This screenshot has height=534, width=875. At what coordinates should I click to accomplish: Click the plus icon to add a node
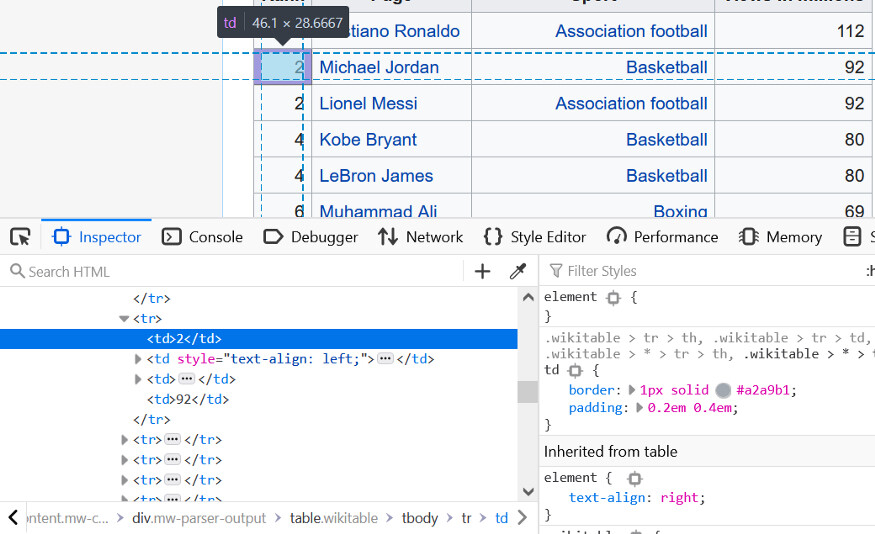483,271
